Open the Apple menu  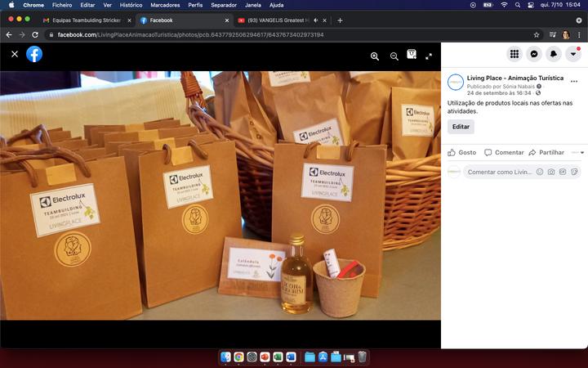pos(11,5)
